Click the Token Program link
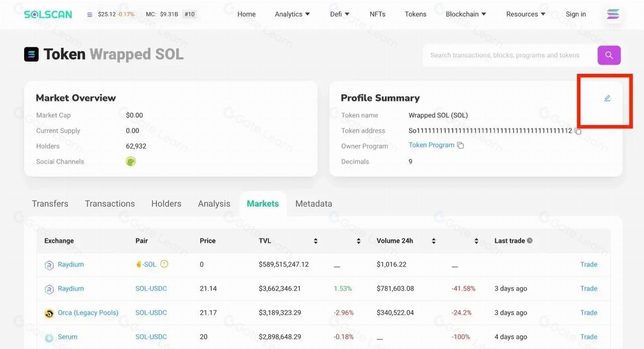 point(431,145)
